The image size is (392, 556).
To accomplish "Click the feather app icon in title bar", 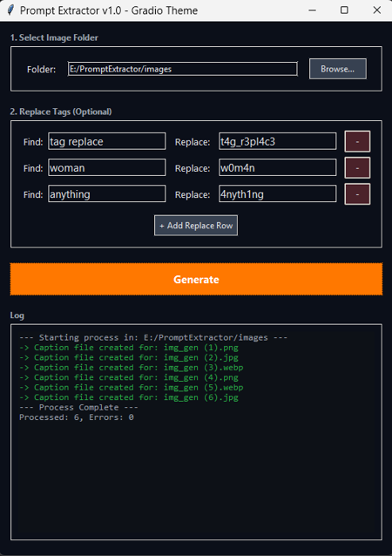I will [11, 10].
